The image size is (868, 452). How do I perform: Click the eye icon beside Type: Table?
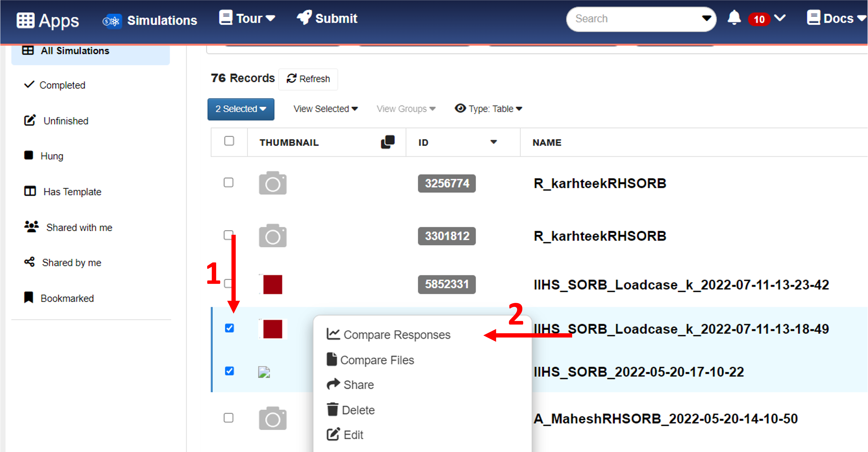point(460,108)
